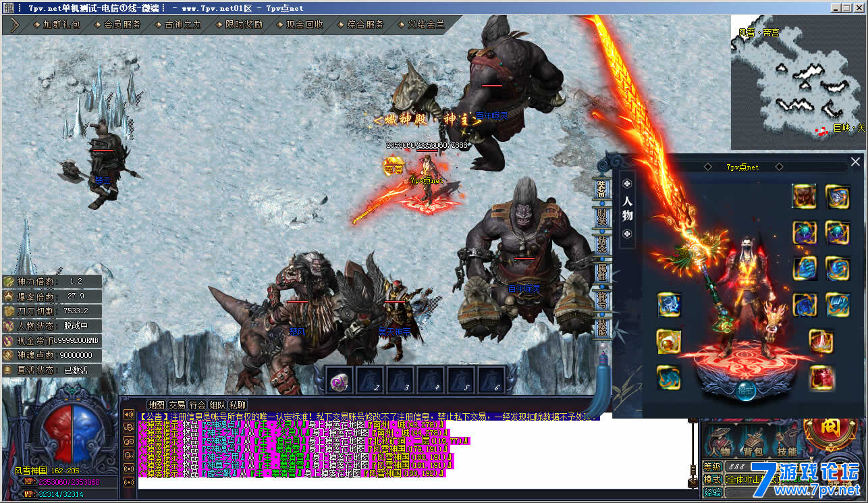This screenshot has height=503, width=868.
Task: Switch to the 组队 chat tab
Action: tap(217, 405)
